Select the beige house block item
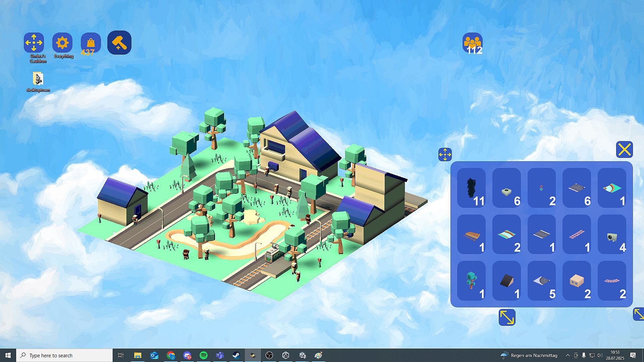Image resolution: width=644 pixels, height=362 pixels. [576, 281]
